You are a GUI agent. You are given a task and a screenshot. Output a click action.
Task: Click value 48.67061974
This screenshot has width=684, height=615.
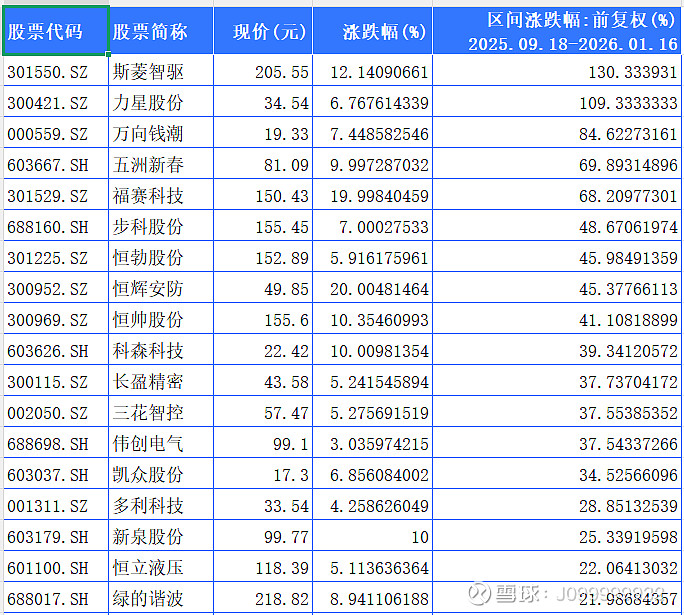628,227
